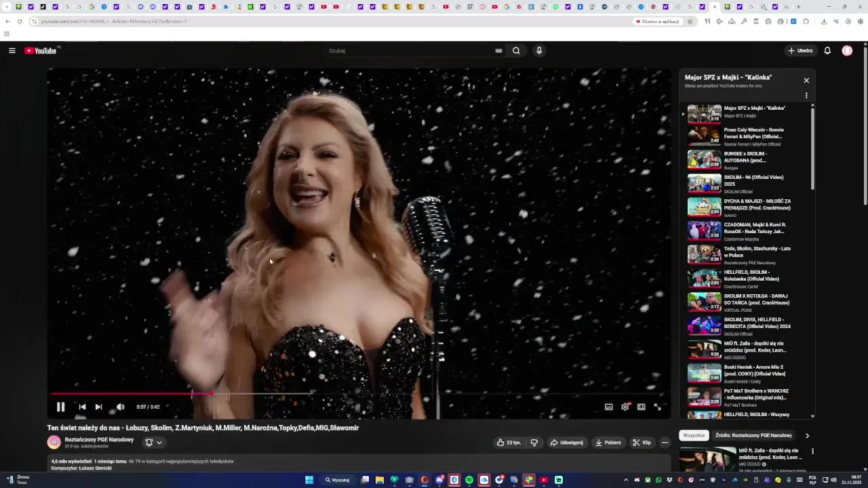Click the taskbar Wyszukaj search box
Viewport: 868px width, 488px height.
pyautogui.click(x=337, y=480)
